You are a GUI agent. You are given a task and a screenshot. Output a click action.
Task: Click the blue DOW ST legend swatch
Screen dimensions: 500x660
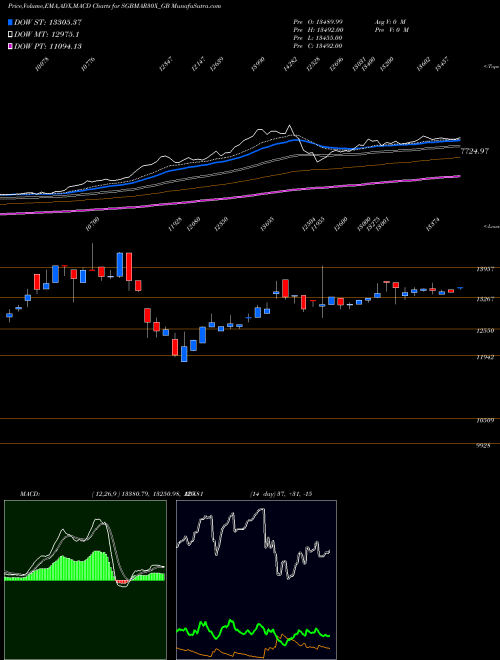(x=10, y=22)
